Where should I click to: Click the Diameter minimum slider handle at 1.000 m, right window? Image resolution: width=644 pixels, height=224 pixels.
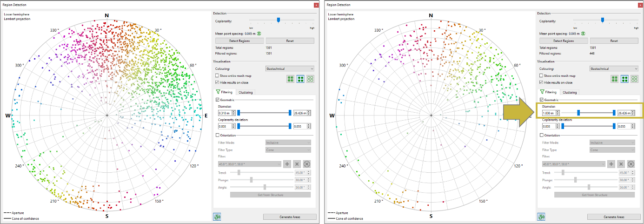[578, 113]
